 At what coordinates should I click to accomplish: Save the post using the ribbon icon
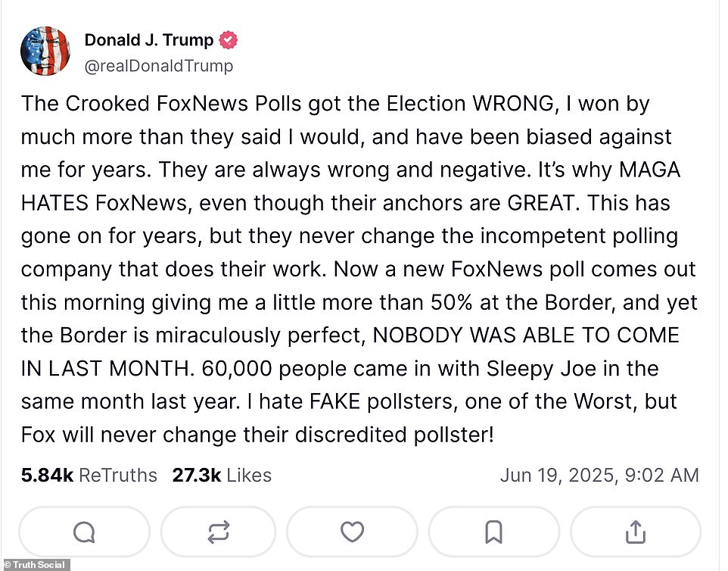(x=493, y=532)
